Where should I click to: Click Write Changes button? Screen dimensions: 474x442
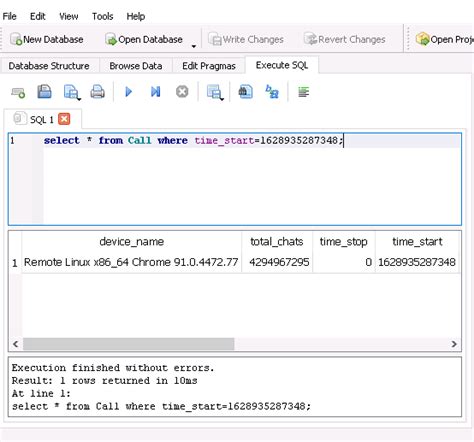point(246,39)
